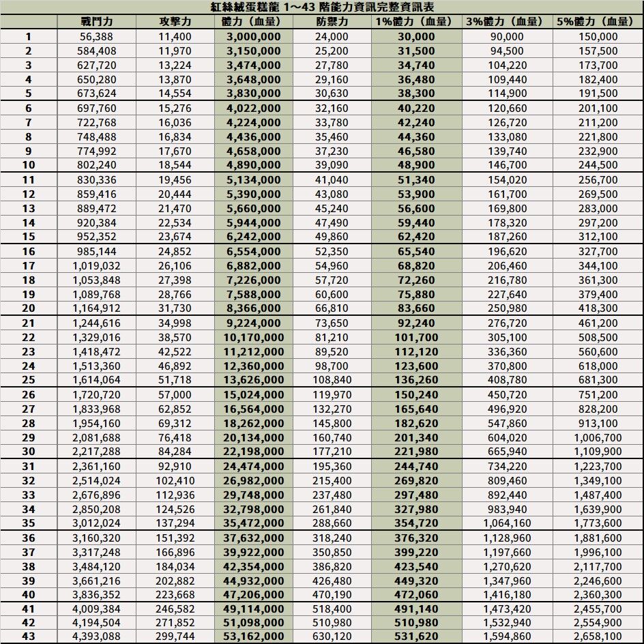Image resolution: width=644 pixels, height=644 pixels.
Task: Select cell value 3,317,248
Action: pyautogui.click(x=96, y=553)
